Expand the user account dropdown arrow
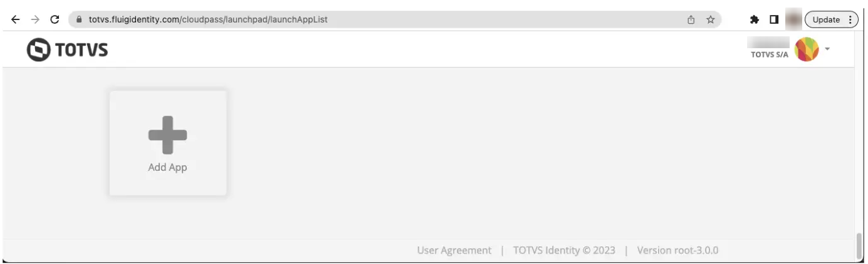The width and height of the screenshot is (868, 264). [x=827, y=49]
